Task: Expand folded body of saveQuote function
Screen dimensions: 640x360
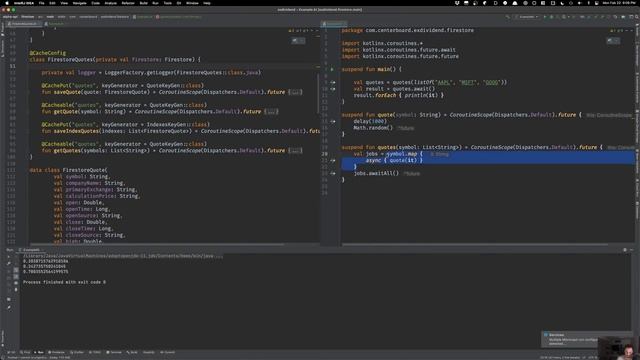Action: coord(295,92)
